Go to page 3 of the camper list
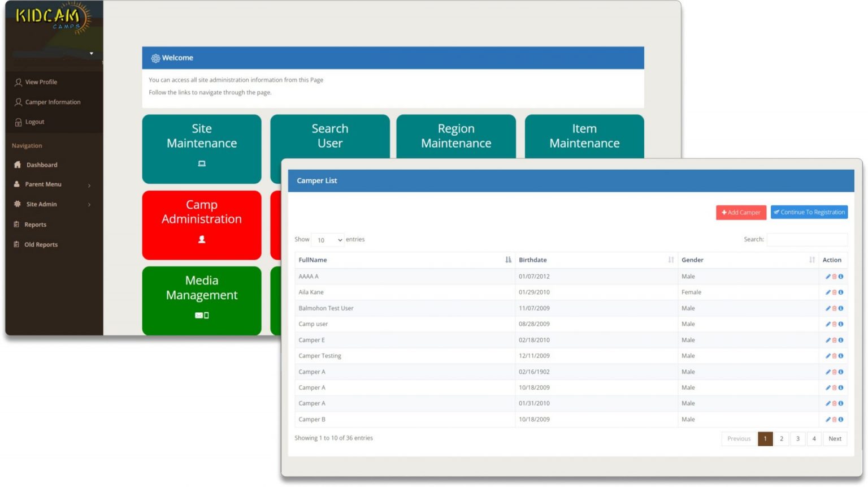 (x=797, y=439)
